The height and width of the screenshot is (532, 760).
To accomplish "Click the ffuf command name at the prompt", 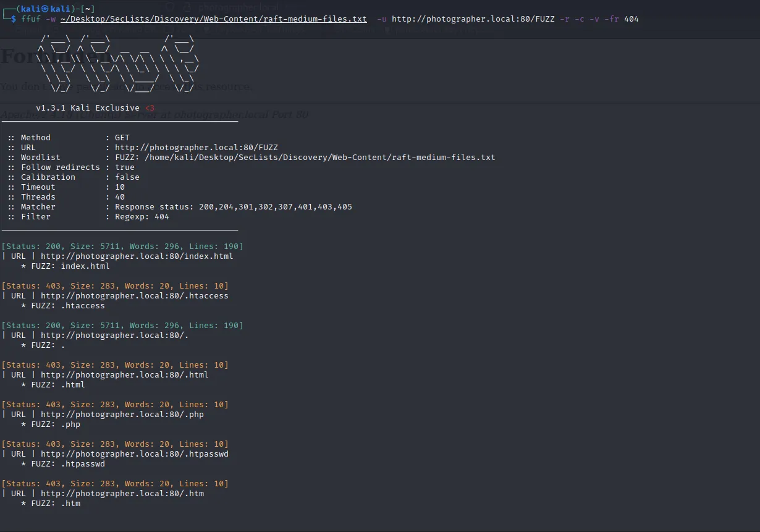I will pos(30,19).
